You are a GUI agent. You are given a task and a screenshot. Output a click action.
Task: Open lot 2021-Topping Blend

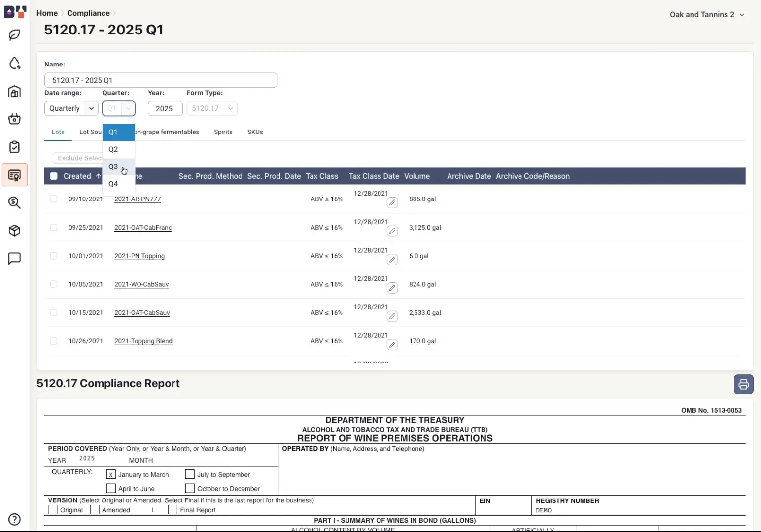pyautogui.click(x=143, y=341)
